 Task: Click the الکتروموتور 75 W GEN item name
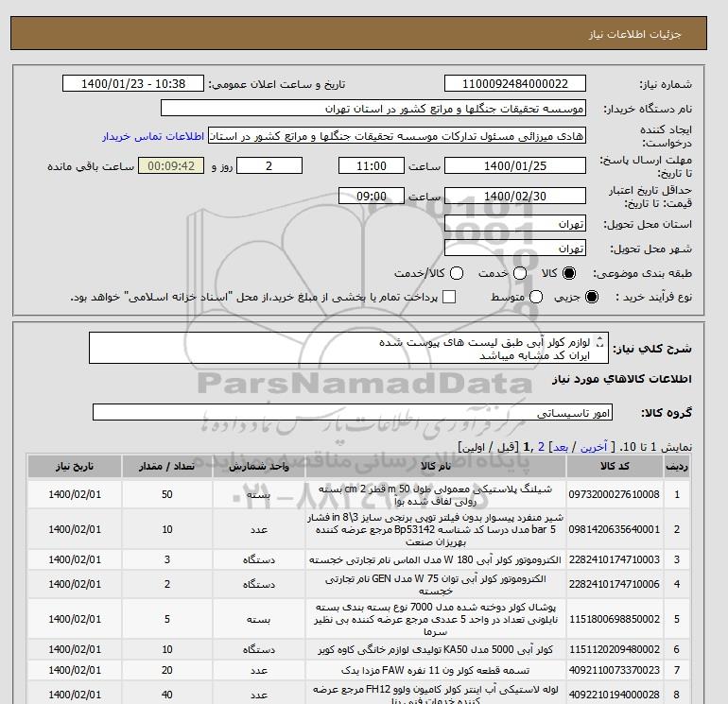pyautogui.click(x=436, y=584)
